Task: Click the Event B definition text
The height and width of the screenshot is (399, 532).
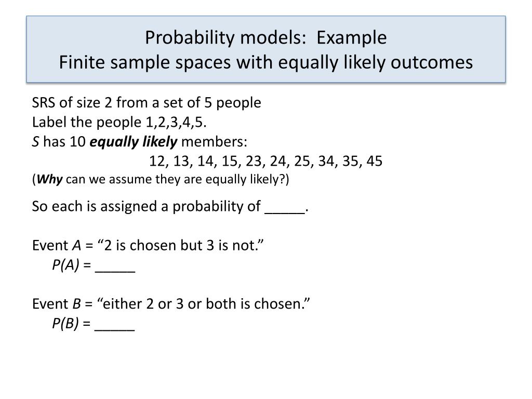Action: coord(171,303)
